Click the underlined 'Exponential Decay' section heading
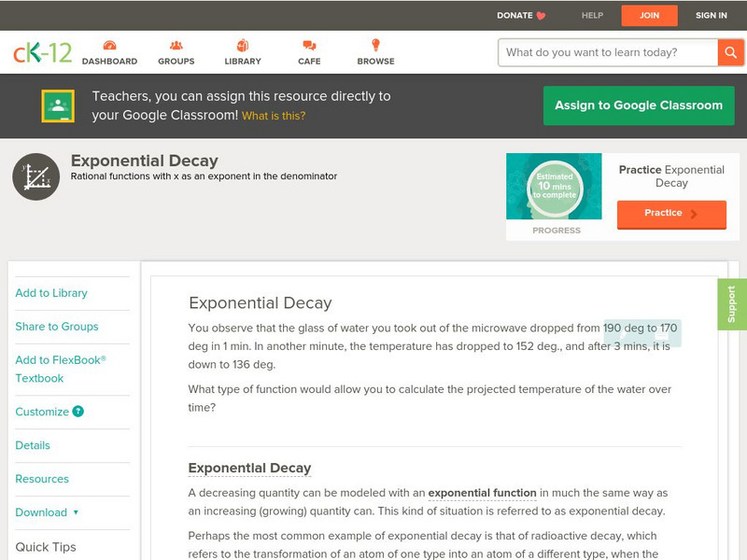Viewport: 747px width, 560px height. tap(249, 469)
